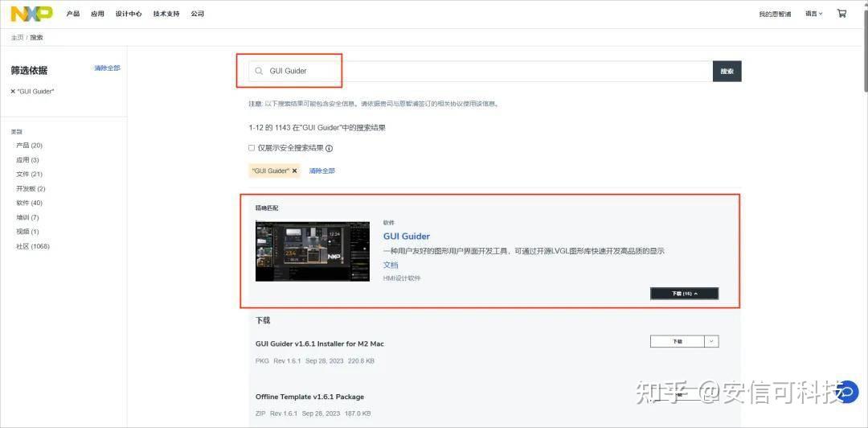Open the 设计中心 menu
This screenshot has height=428, width=868.
tap(129, 14)
